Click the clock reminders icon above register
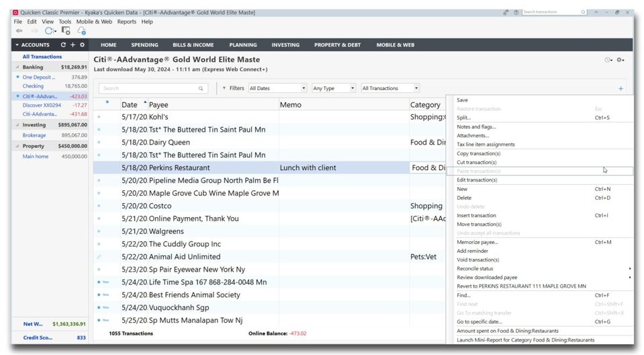This screenshot has height=355, width=644. [x=608, y=60]
